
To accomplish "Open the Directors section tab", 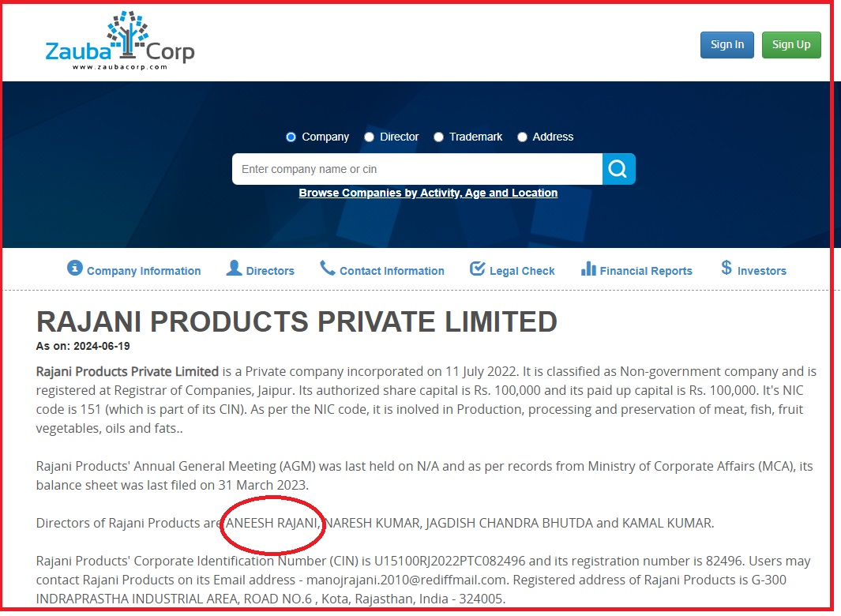I will (270, 271).
